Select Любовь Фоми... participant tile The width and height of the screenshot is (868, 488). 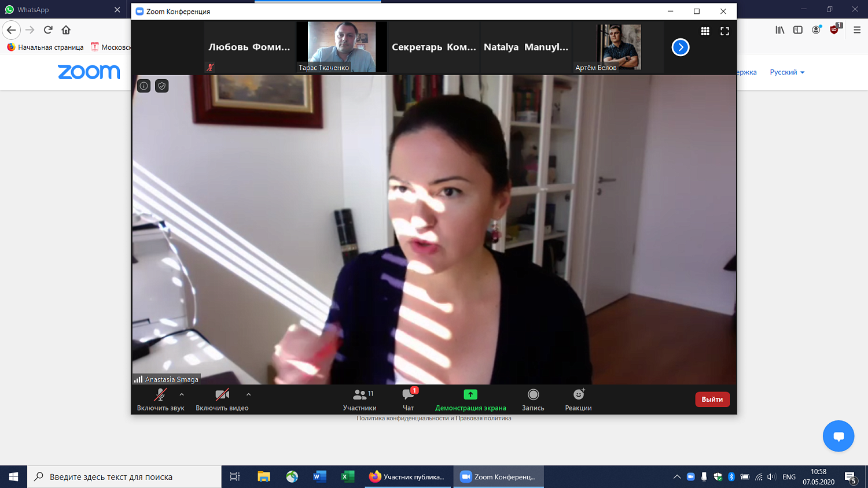coord(249,47)
